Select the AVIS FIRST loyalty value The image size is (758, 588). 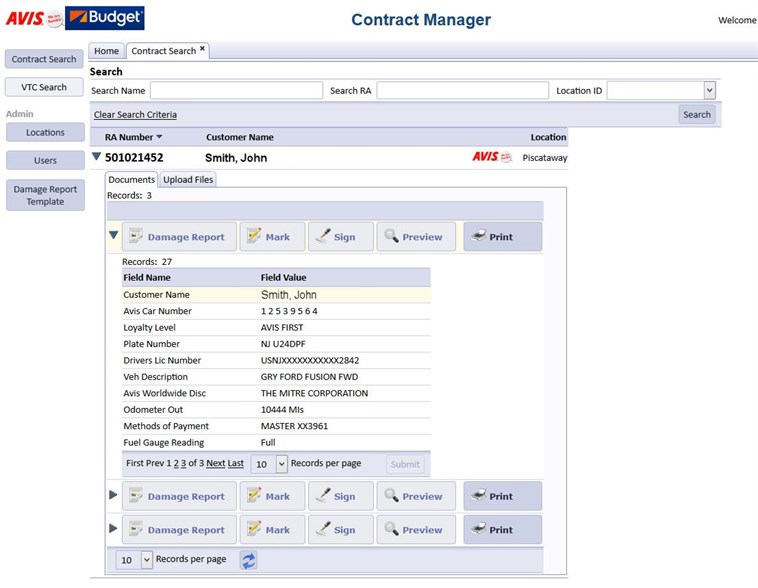pyautogui.click(x=282, y=327)
